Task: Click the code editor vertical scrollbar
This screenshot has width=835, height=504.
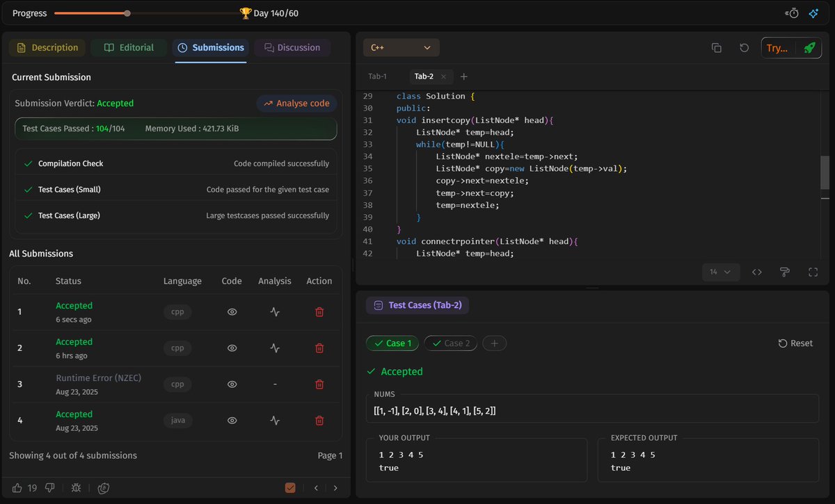Action: (x=825, y=172)
